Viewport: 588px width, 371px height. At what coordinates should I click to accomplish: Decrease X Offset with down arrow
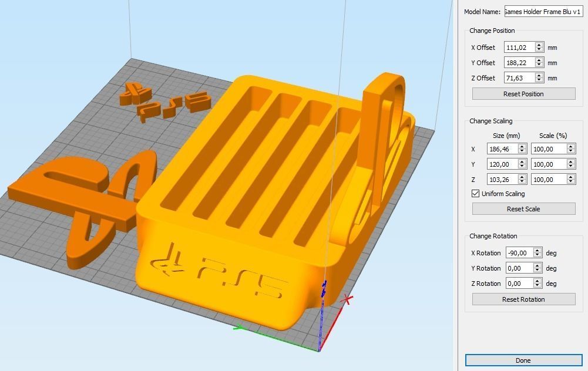click(x=539, y=50)
